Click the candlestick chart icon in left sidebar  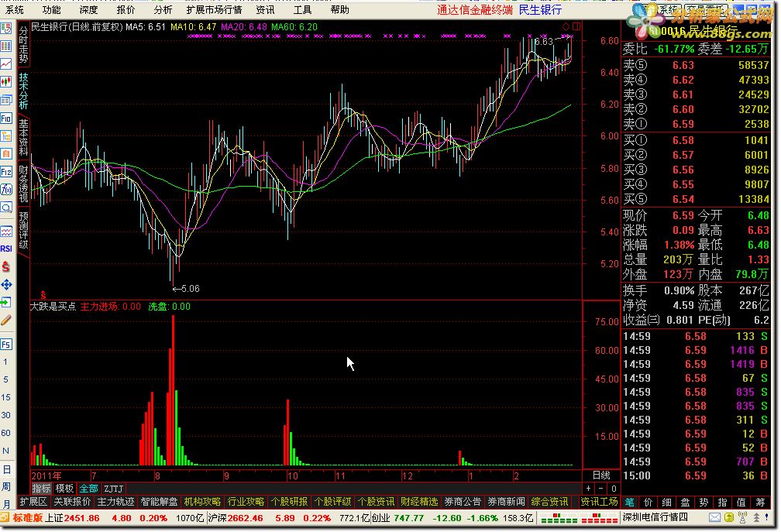pos(6,81)
